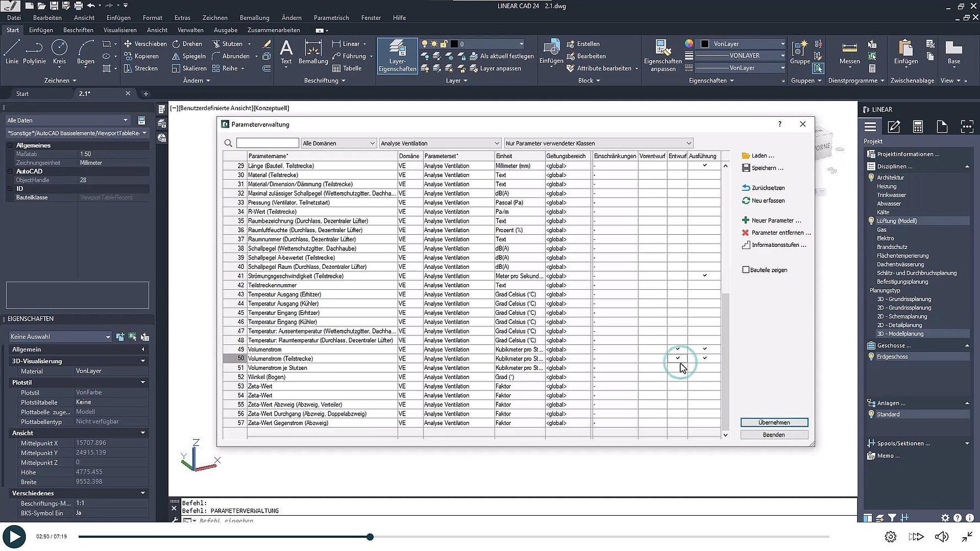Click the Übernehmen button

point(774,422)
